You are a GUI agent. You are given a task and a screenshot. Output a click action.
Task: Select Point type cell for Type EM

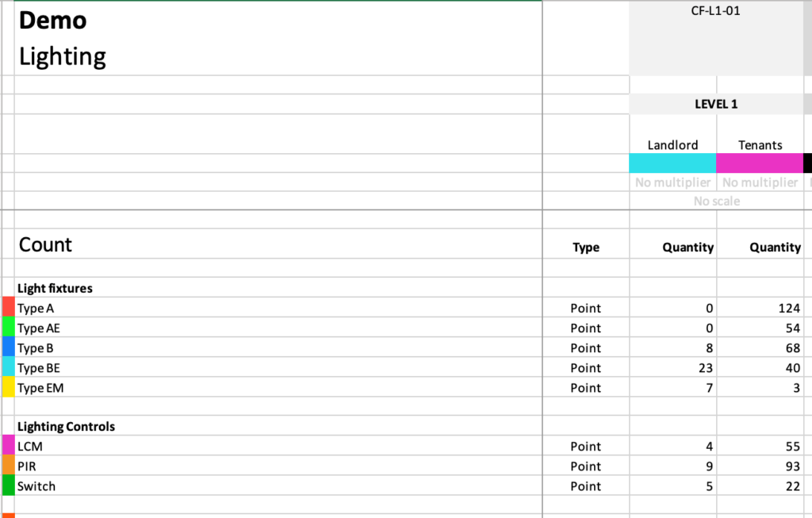click(586, 388)
